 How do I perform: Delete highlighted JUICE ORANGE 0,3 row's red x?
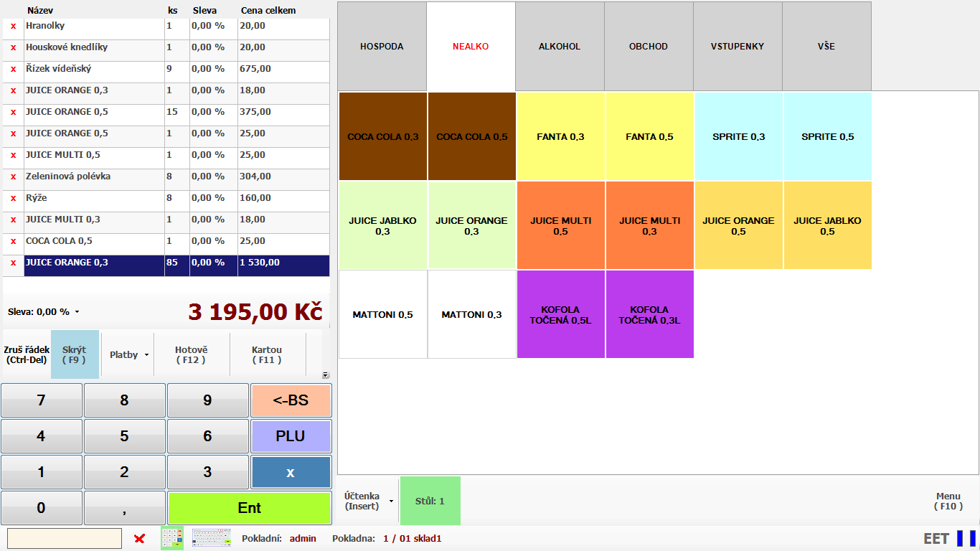(x=13, y=263)
